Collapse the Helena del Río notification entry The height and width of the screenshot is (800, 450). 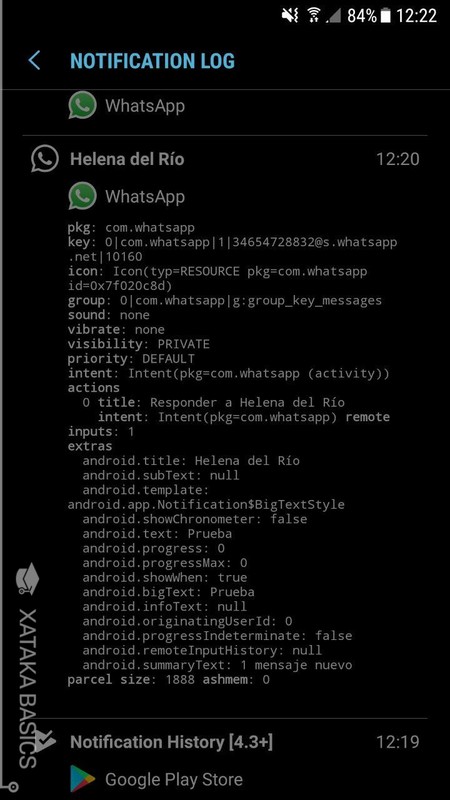pyautogui.click(x=224, y=159)
